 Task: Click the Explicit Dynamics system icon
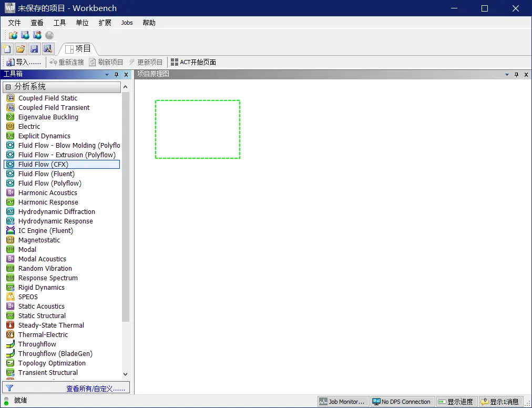[11, 136]
